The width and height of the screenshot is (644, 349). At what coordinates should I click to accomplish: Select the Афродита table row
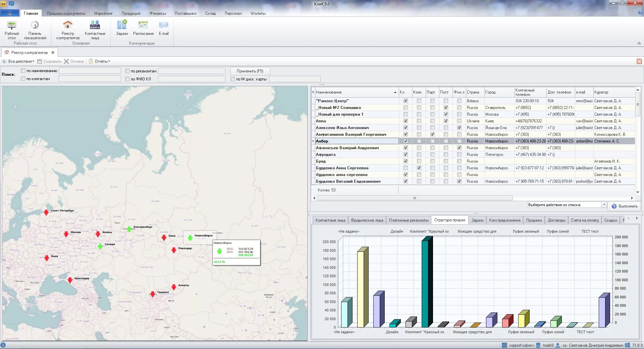click(x=473, y=155)
